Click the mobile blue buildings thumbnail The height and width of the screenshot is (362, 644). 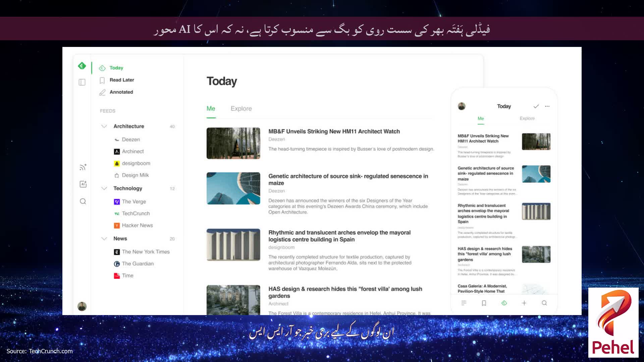536,174
